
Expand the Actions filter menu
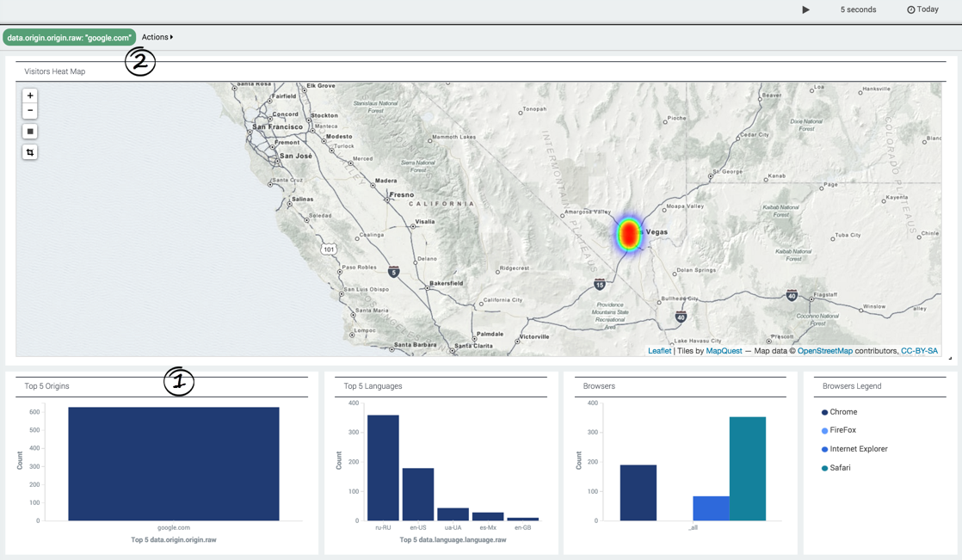pyautogui.click(x=157, y=38)
